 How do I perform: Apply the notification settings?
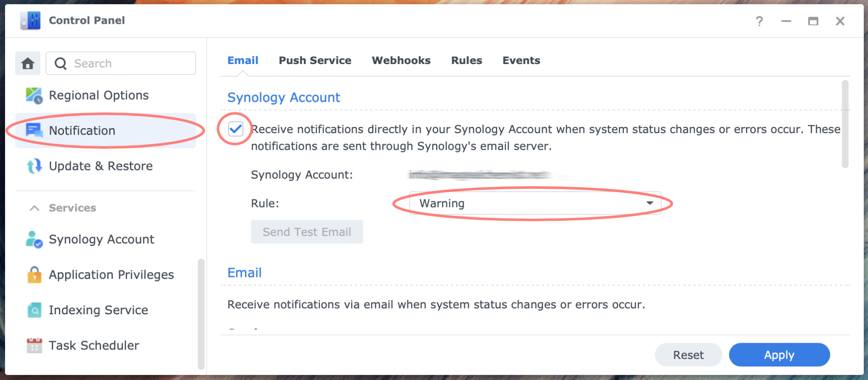pyautogui.click(x=779, y=355)
